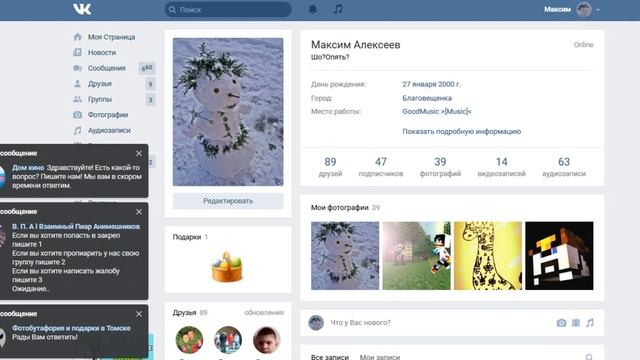This screenshot has width=640, height=360.
Task: Click the VK logo in header
Action: click(x=82, y=9)
